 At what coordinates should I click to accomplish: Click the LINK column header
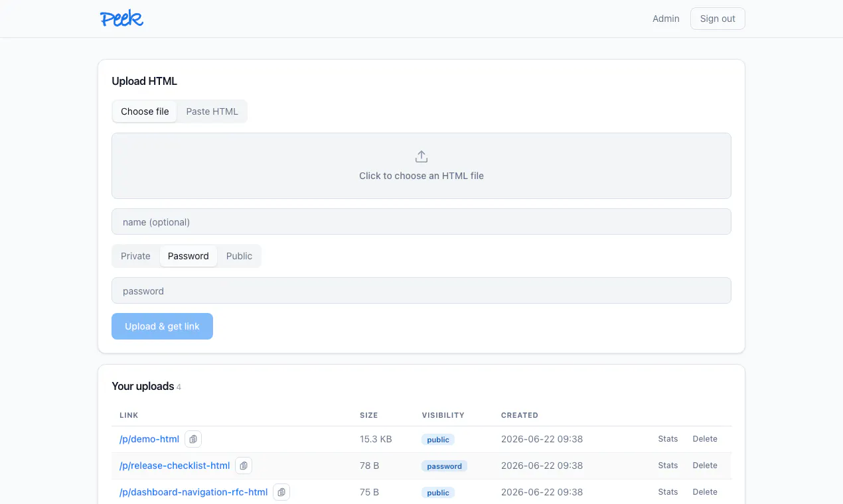129,415
